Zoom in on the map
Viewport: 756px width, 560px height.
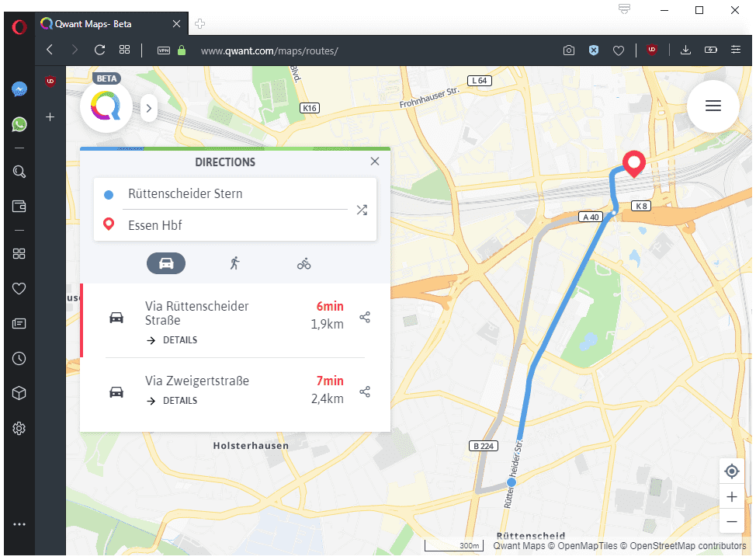tap(732, 497)
